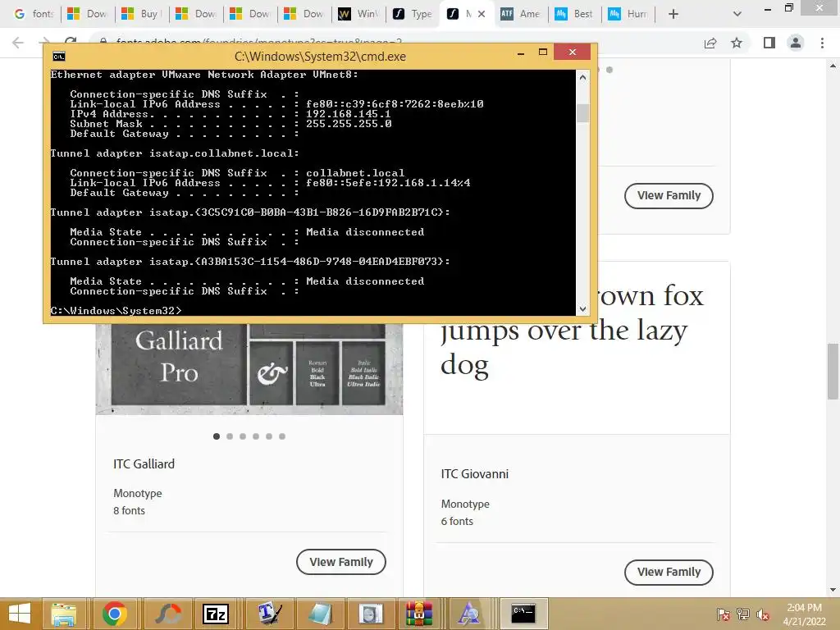Viewport: 840px width, 630px height.
Task: Click the gray-red swirl taskbar icon
Action: point(167,614)
